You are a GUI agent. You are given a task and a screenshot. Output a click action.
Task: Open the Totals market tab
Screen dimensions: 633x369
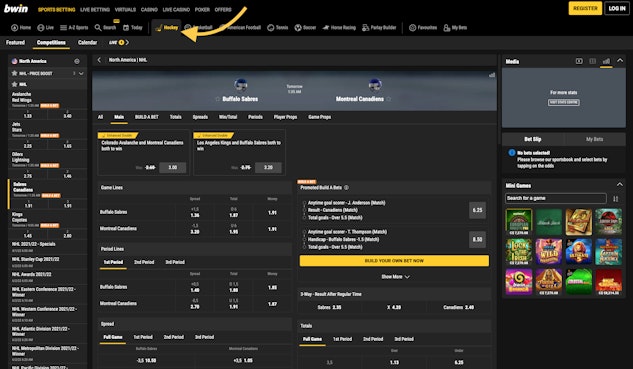click(x=176, y=117)
